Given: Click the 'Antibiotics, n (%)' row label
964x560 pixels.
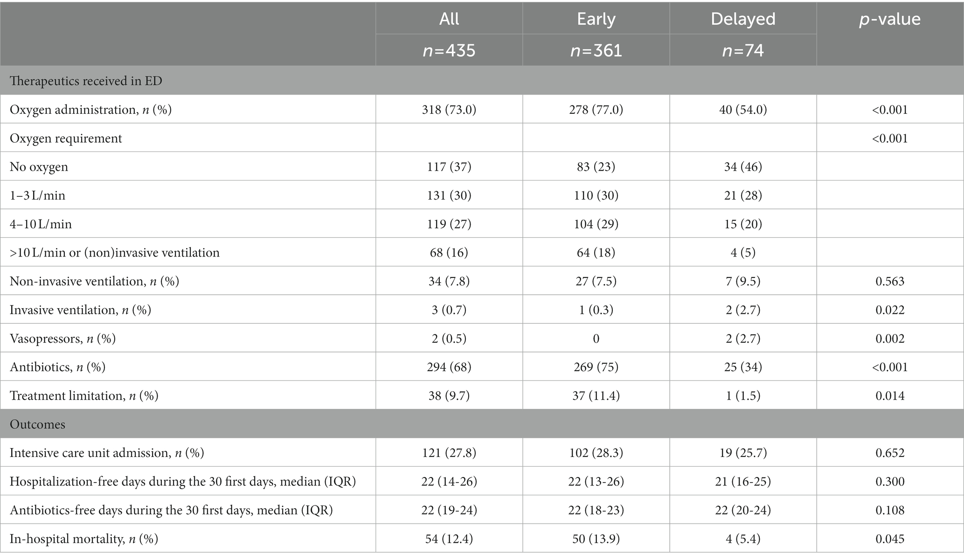Looking at the screenshot, I should point(57,367).
